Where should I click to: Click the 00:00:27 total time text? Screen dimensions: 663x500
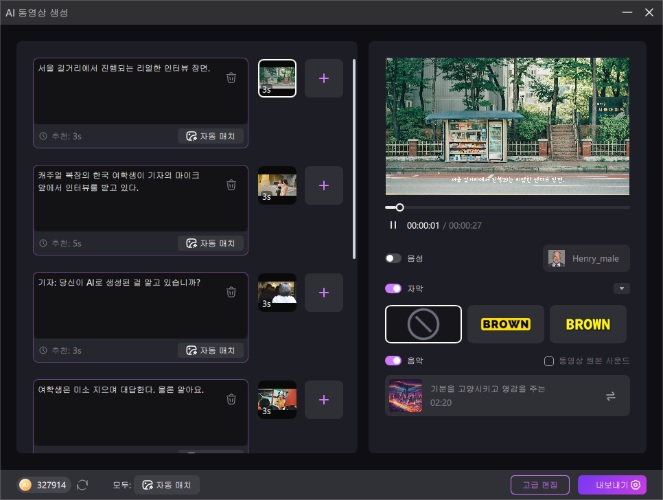point(465,226)
